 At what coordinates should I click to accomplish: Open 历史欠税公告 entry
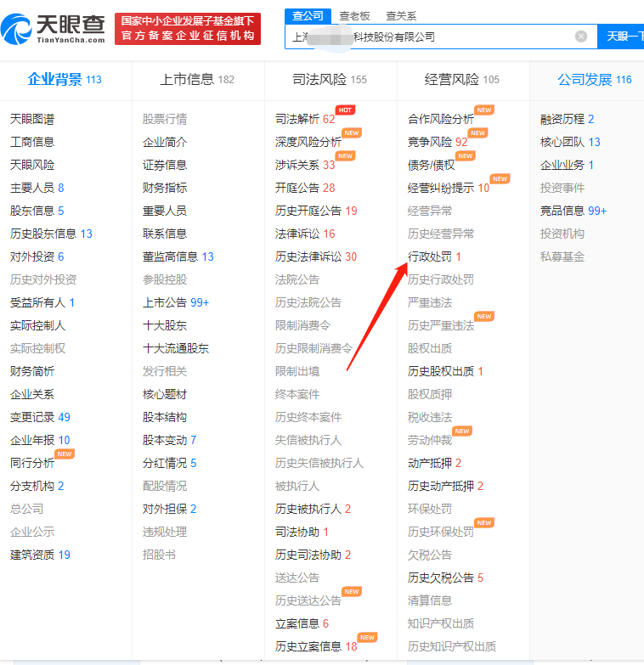(x=440, y=578)
